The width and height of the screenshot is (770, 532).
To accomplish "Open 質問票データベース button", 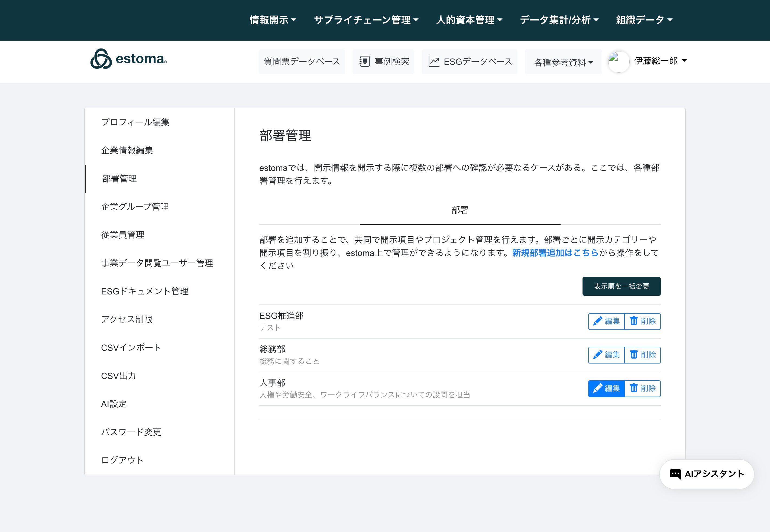I will (302, 62).
